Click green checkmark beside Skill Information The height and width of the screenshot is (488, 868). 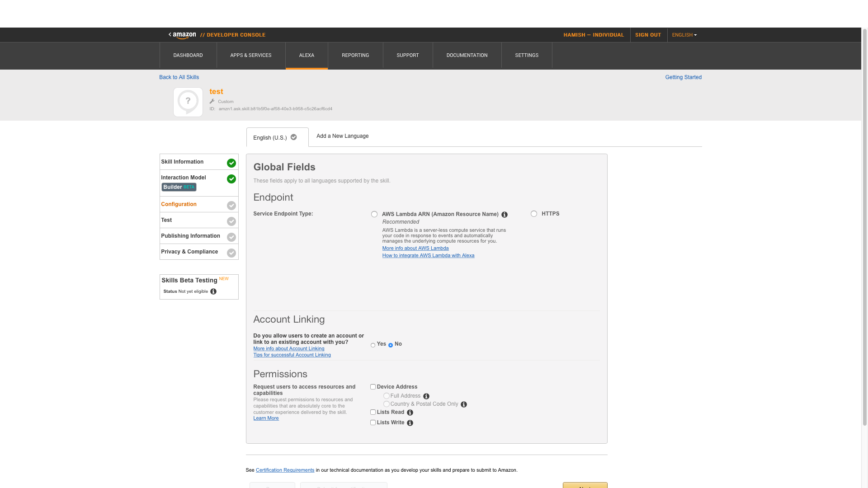[x=231, y=163]
